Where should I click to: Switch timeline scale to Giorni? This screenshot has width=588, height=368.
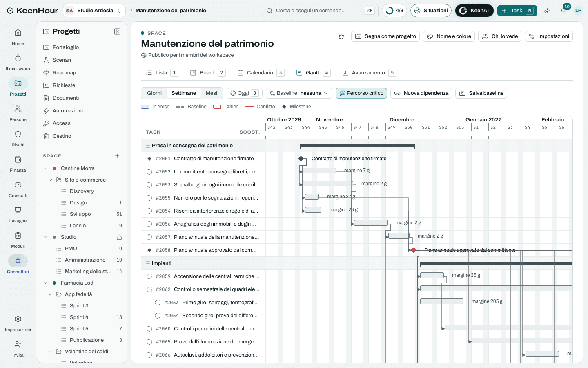click(154, 93)
